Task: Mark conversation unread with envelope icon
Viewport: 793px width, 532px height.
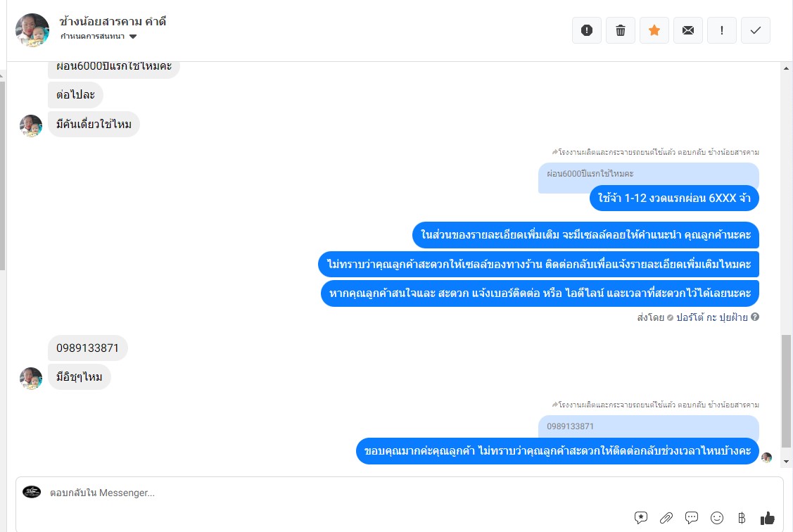Action: tap(688, 30)
